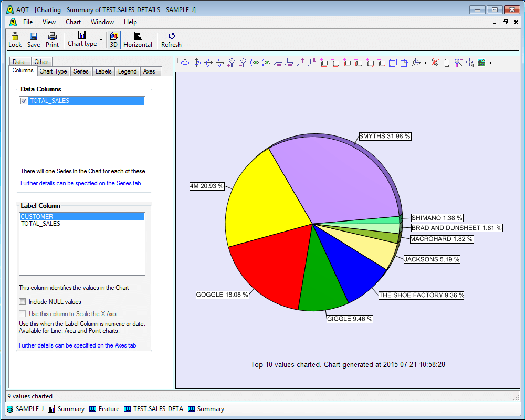The width and height of the screenshot is (525, 420).
Task: Click the JACKSONS 5.19 % chart label
Action: coord(432,259)
